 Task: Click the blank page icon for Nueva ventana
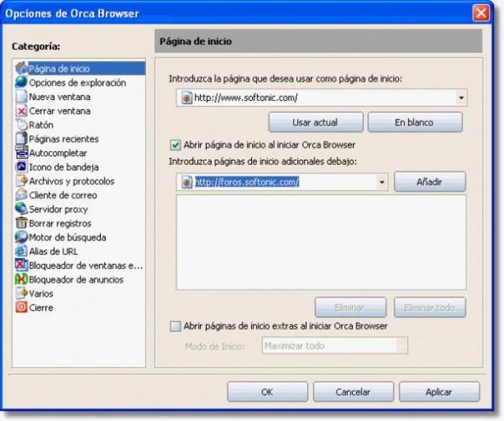[x=21, y=96]
